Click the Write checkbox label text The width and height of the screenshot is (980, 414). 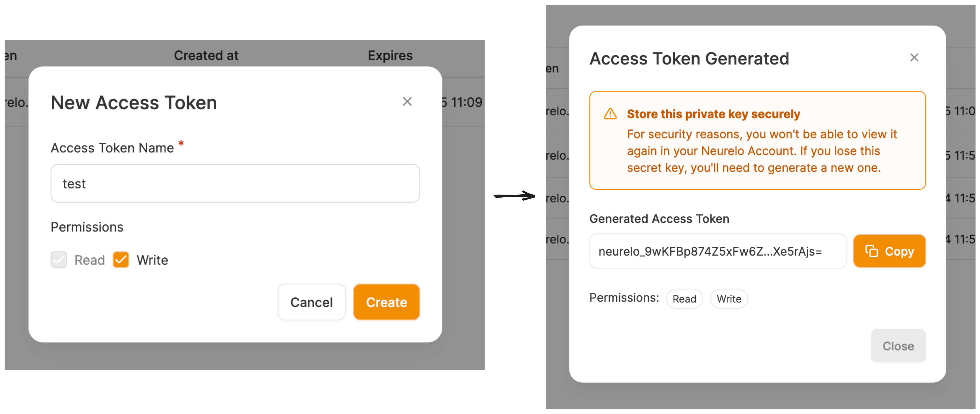pos(152,260)
